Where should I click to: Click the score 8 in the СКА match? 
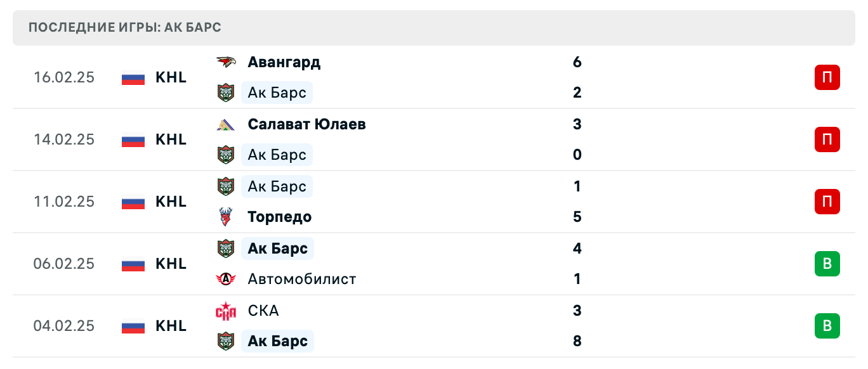pos(577,340)
